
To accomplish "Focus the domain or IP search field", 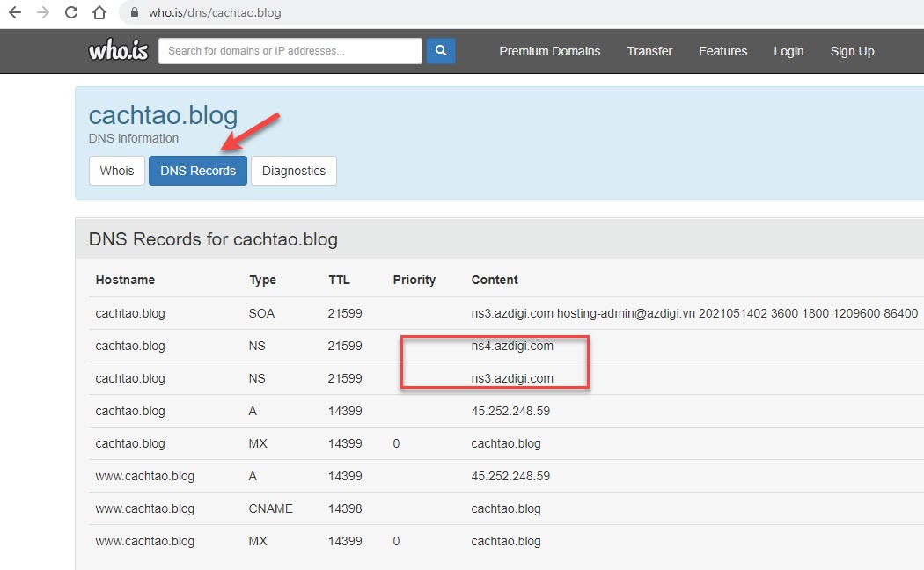I will point(290,51).
